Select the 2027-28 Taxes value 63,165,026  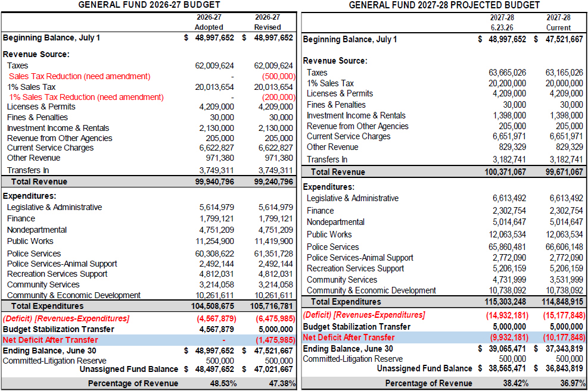pyautogui.click(x=564, y=72)
